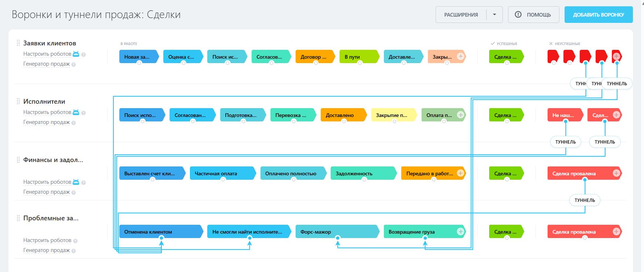Click connector dot below Частичная оплата stage
The height and width of the screenshot is (272, 644).
coord(223,179)
